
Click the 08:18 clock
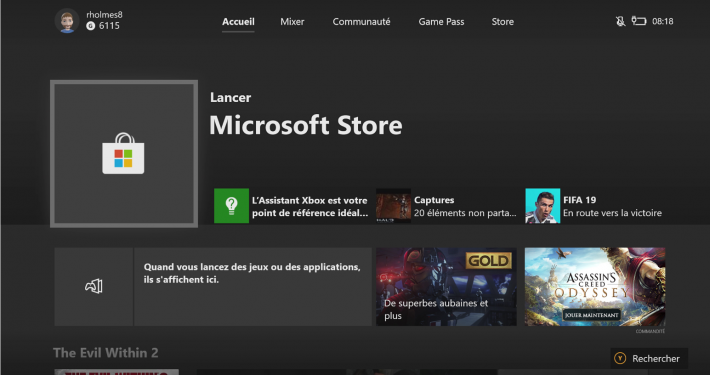point(662,21)
